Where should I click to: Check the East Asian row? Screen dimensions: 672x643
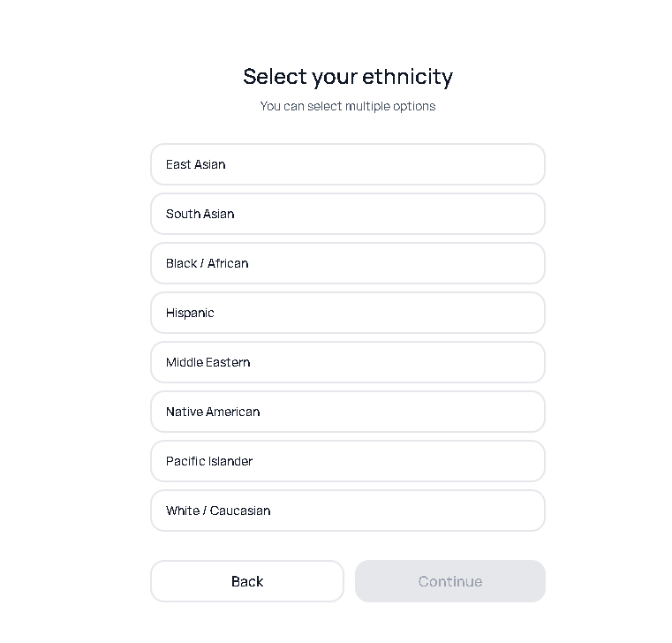click(x=347, y=164)
